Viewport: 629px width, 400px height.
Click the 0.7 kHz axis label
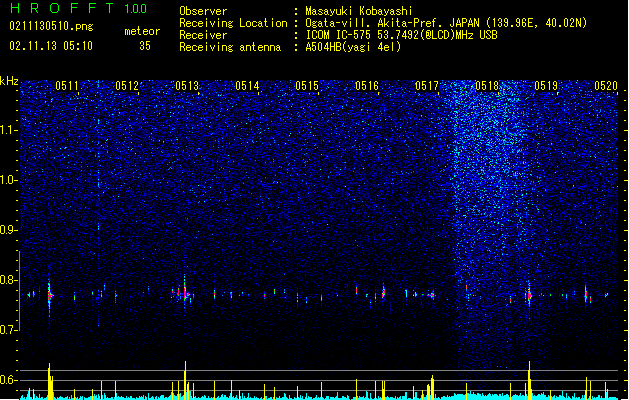(x=9, y=330)
